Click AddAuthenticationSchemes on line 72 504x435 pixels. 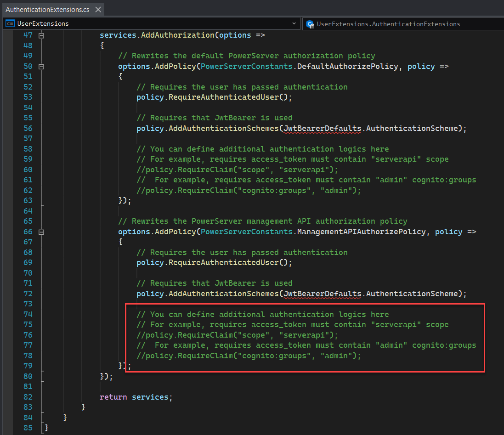click(223, 294)
